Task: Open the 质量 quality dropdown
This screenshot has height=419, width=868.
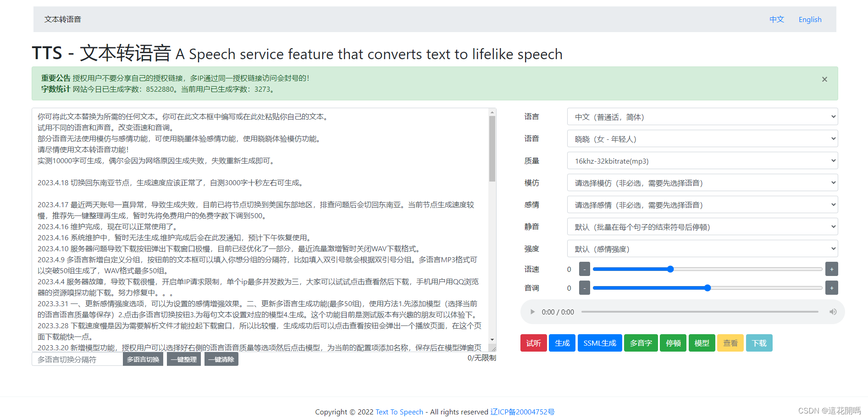Action: pos(702,161)
